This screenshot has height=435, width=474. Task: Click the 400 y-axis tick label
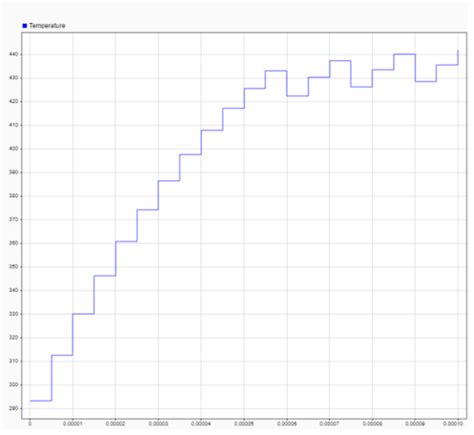coord(13,149)
